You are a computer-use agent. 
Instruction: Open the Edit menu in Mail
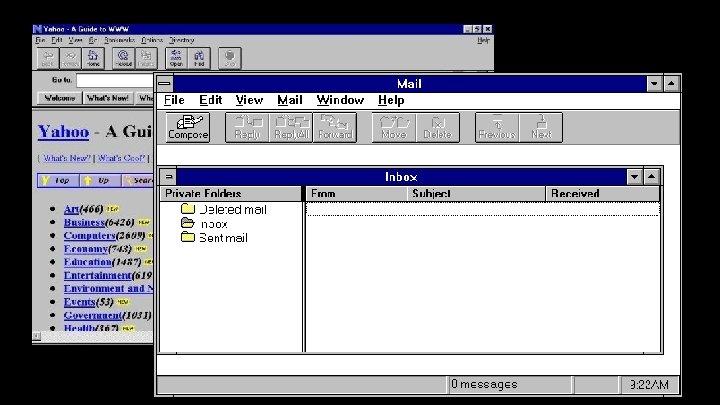click(210, 100)
